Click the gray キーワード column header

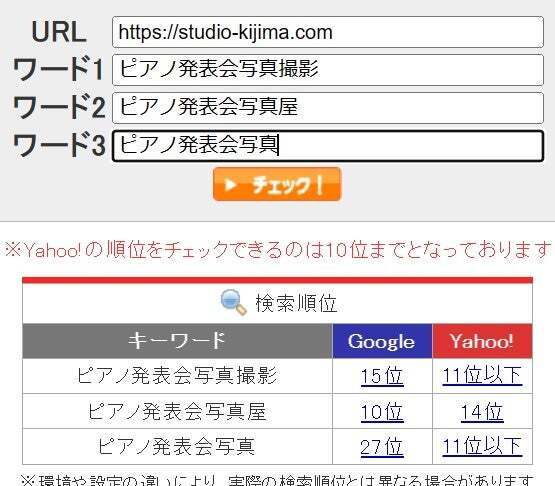(177, 341)
